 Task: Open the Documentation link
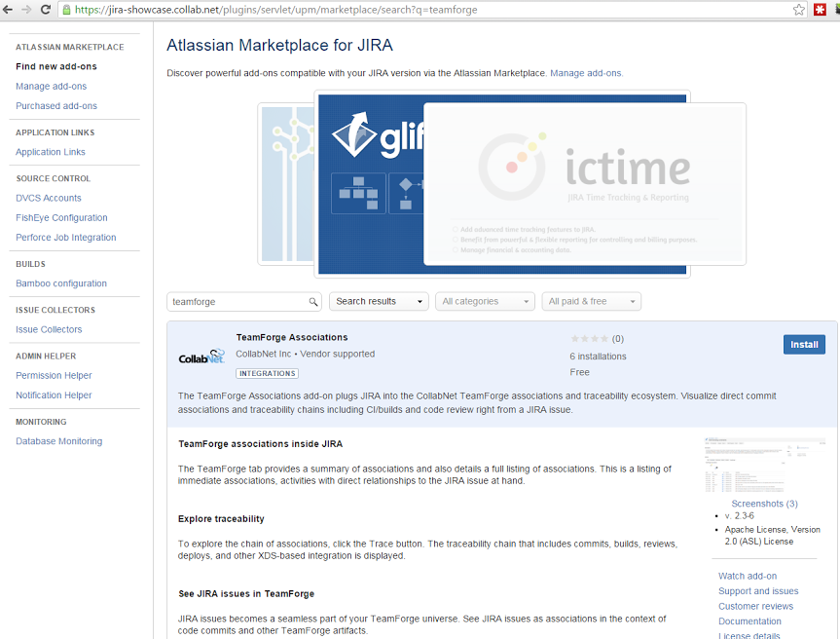(749, 621)
